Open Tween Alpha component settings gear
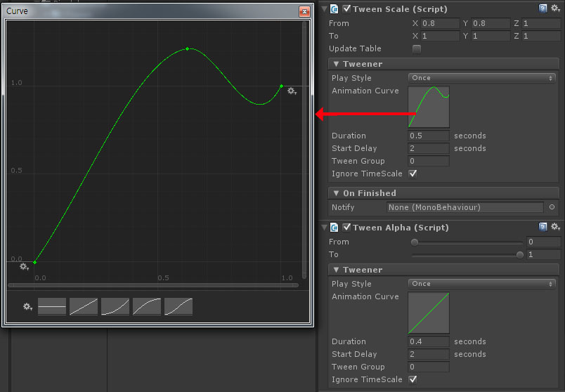The image size is (565, 392). click(x=555, y=227)
